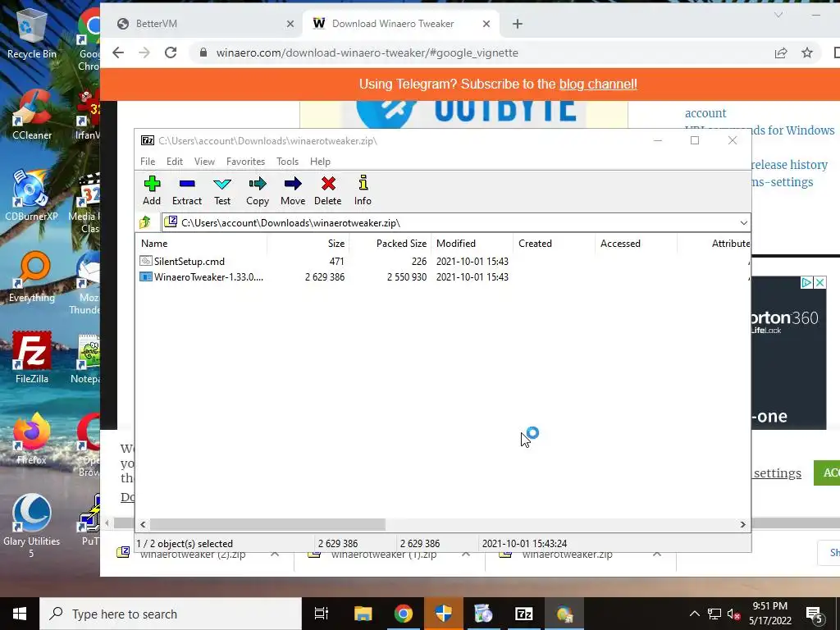Click the horizontal scrollbar thumb in 7-Zip
Viewport: 840px width, 630px height.
pos(267,524)
